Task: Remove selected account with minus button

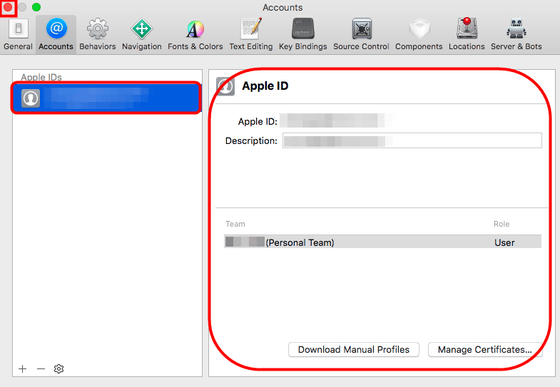Action: 41,368
